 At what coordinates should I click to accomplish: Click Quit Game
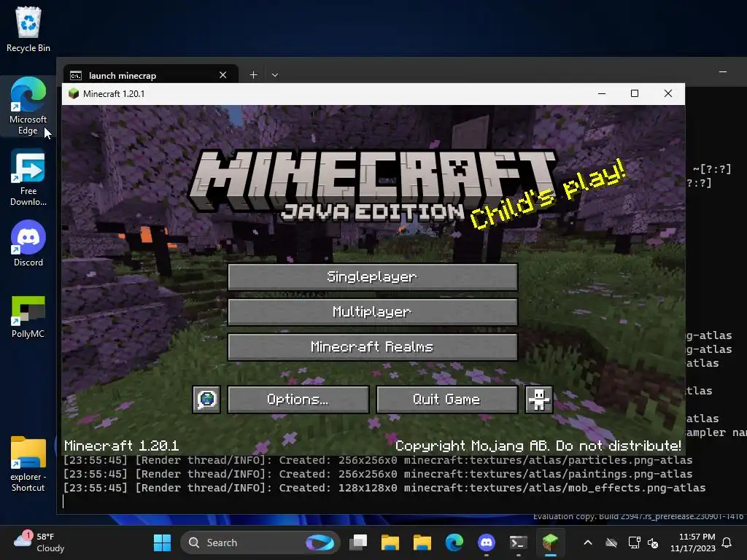(447, 400)
